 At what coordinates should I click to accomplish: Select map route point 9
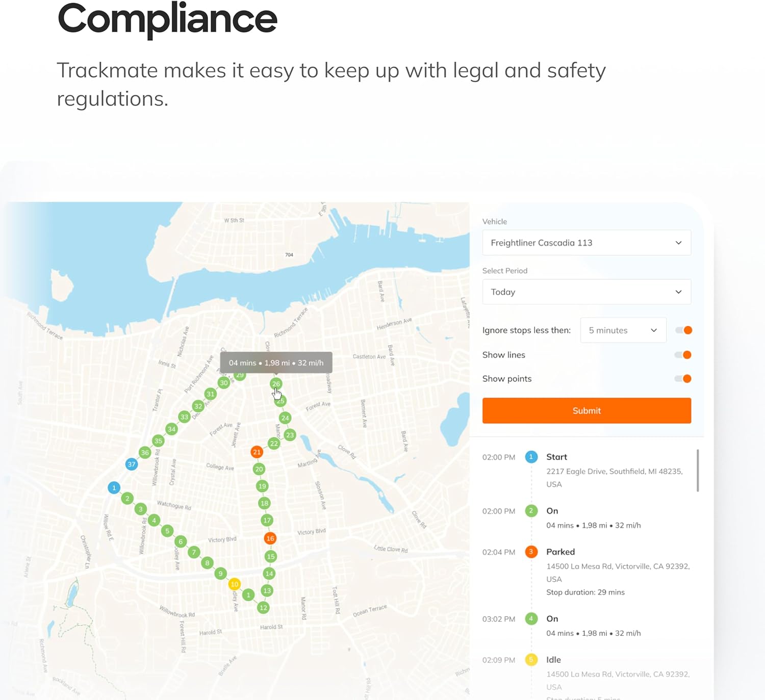click(x=220, y=574)
